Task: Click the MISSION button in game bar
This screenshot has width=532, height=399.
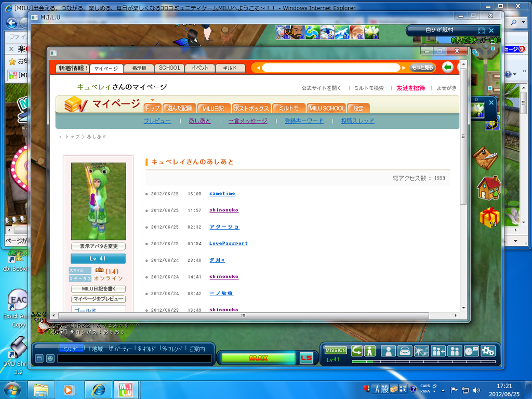Action: click(335, 350)
